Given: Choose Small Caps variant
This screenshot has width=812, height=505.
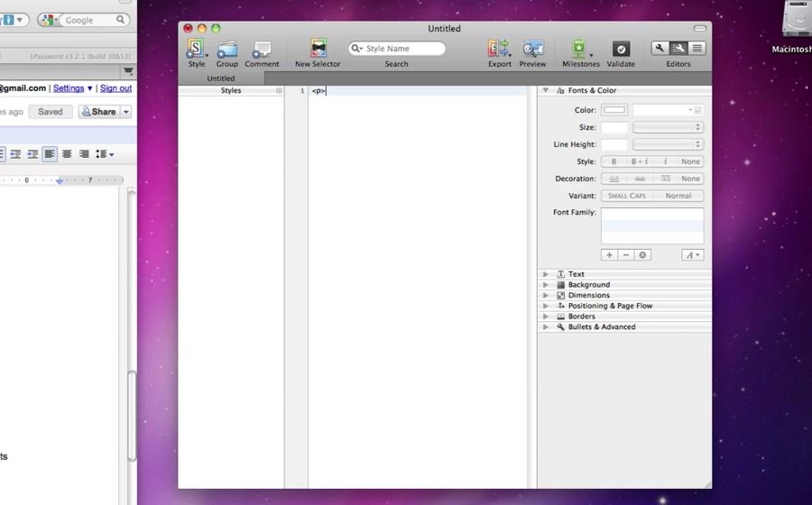Looking at the screenshot, I should pyautogui.click(x=627, y=196).
